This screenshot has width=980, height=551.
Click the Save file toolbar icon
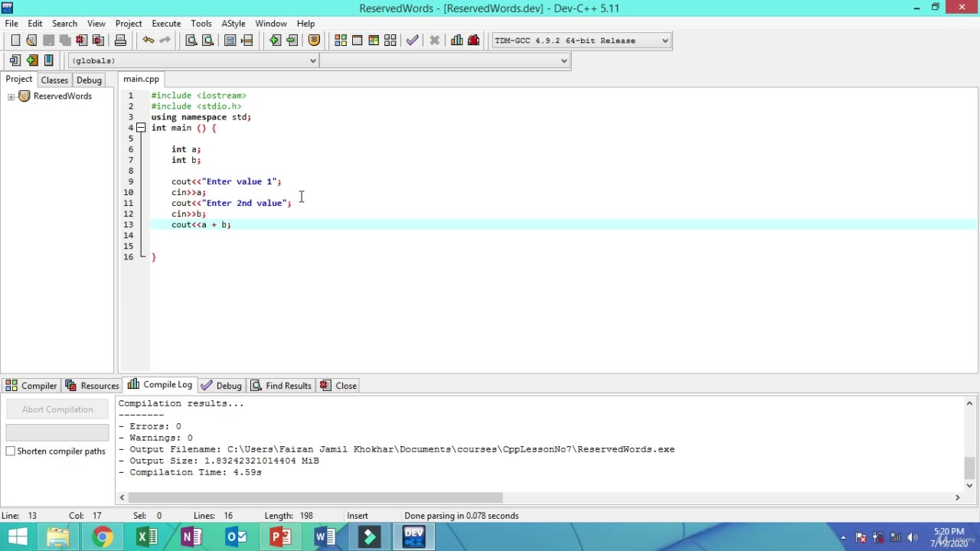(48, 41)
